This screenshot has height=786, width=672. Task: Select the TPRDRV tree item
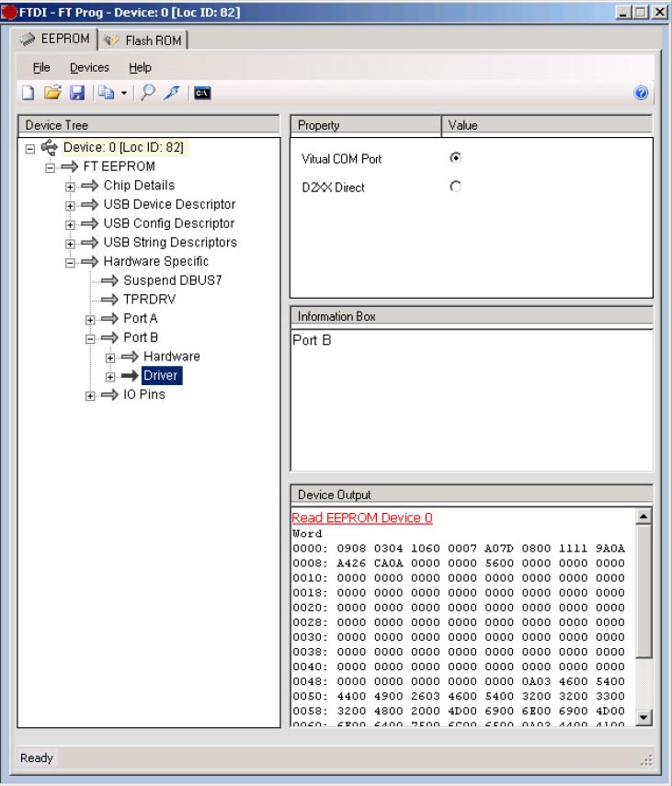click(150, 300)
